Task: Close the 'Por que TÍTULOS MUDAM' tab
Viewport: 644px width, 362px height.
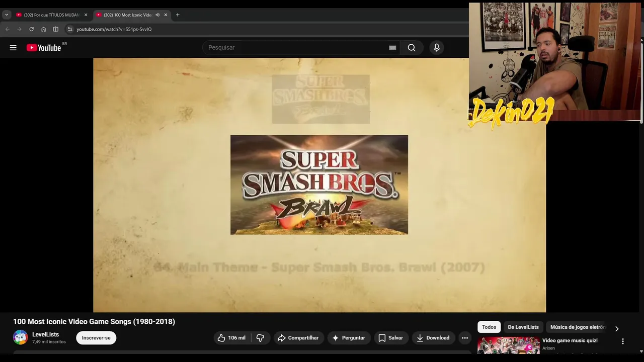Action: click(x=86, y=15)
